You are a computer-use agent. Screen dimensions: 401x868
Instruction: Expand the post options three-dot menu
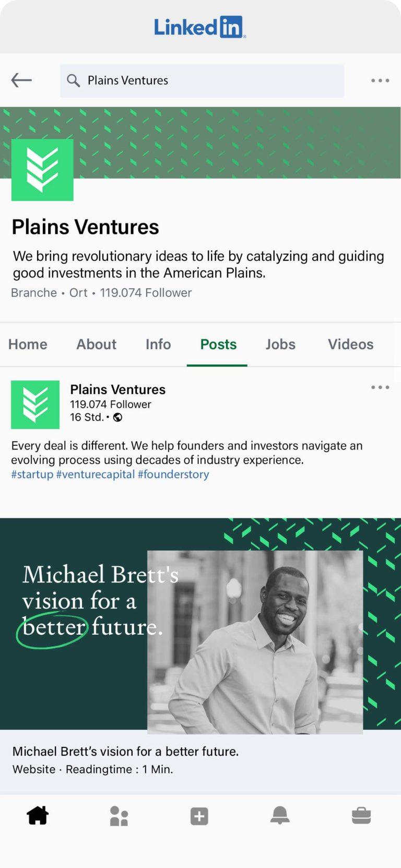click(x=380, y=387)
